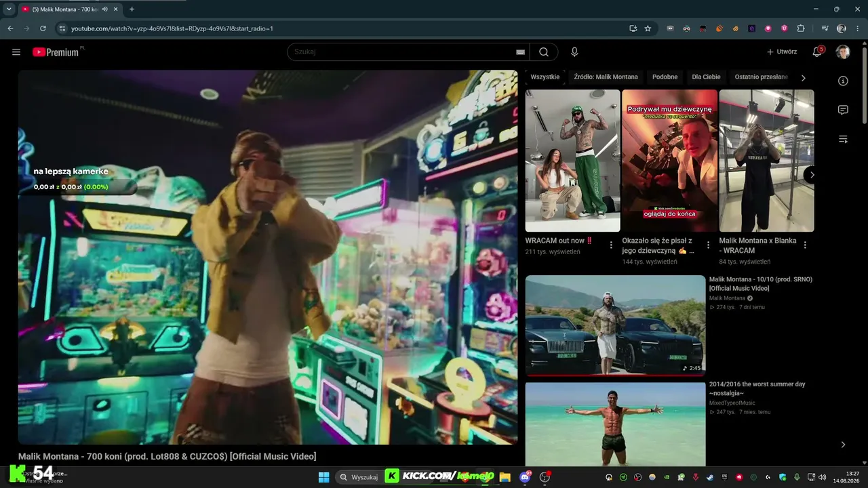Open the Chrome extensions puzzle icon
Screen dimensions: 868x488
801,28
